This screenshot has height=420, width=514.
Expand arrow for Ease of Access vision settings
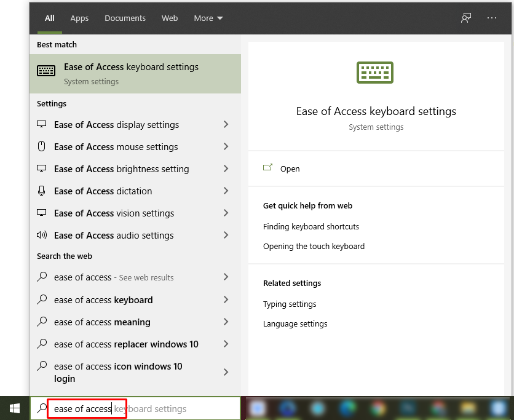pyautogui.click(x=226, y=213)
